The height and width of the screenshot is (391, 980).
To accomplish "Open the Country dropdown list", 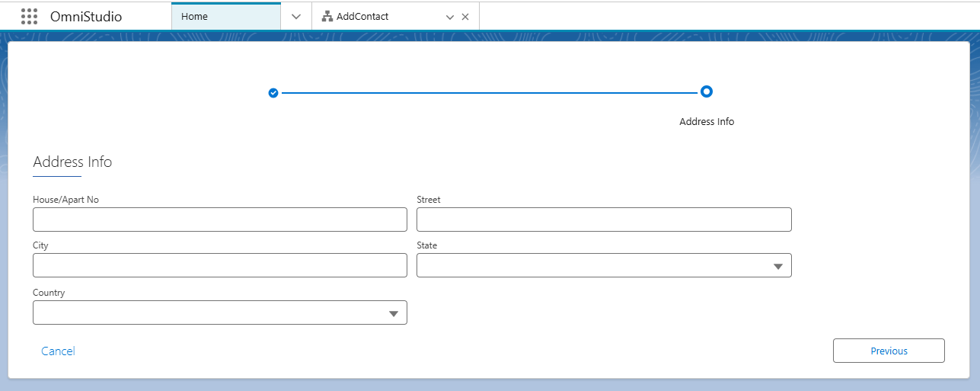I will pos(220,312).
